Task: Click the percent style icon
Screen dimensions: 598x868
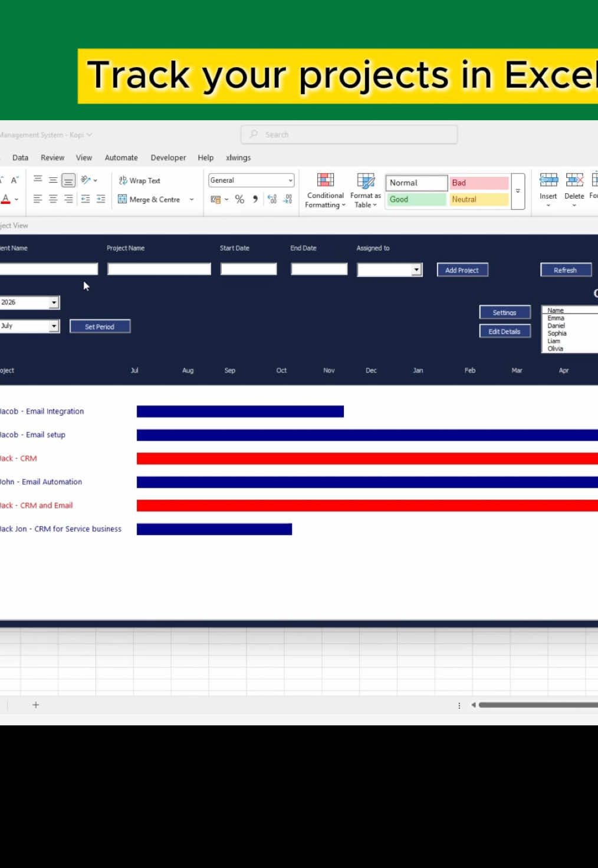Action: coord(239,199)
